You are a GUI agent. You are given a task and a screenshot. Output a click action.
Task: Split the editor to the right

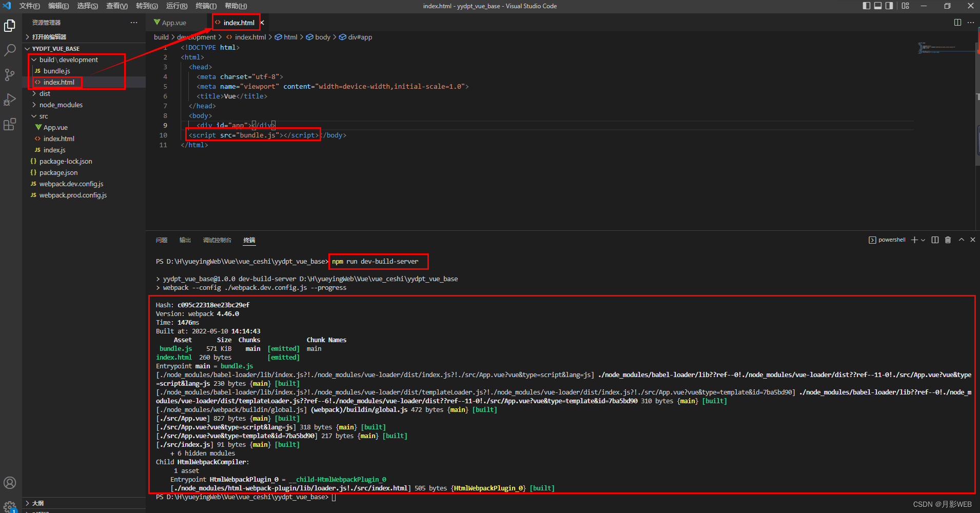(x=957, y=23)
